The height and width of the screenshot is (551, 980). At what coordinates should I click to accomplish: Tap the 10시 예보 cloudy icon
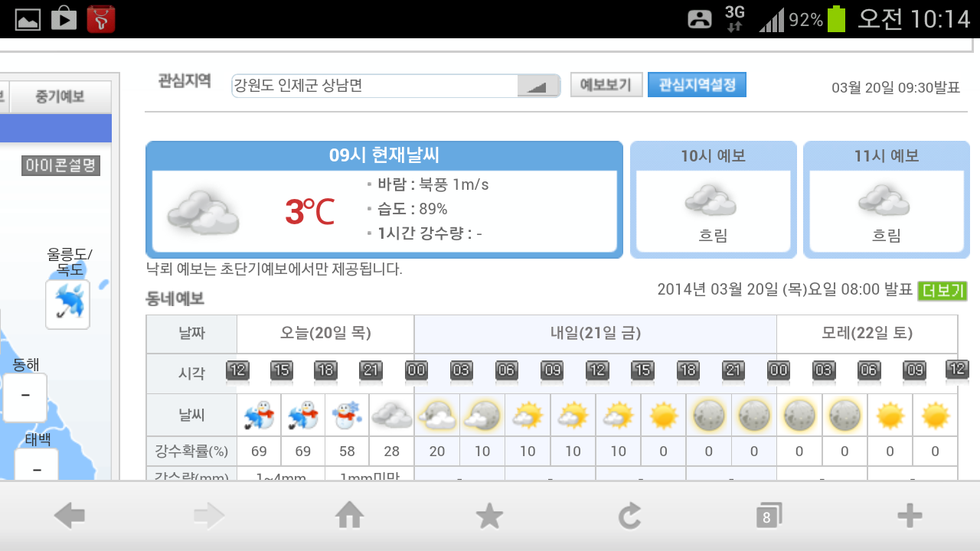(712, 201)
